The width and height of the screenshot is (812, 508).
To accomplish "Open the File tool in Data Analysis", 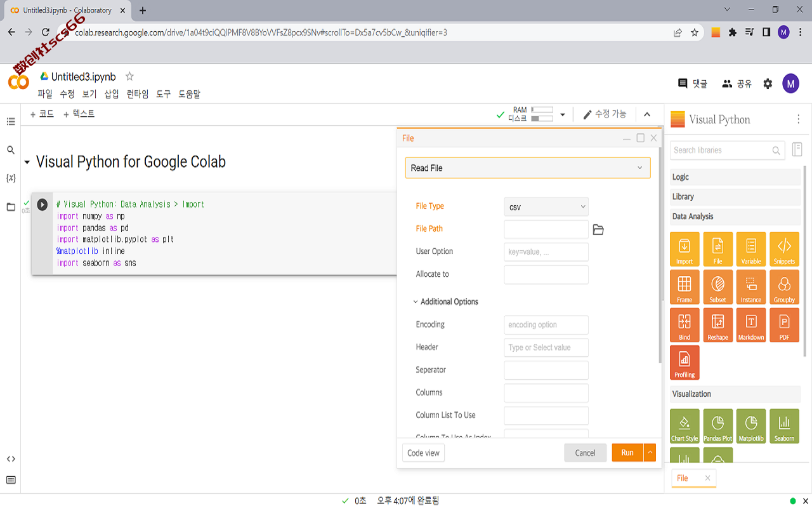I will coord(717,249).
